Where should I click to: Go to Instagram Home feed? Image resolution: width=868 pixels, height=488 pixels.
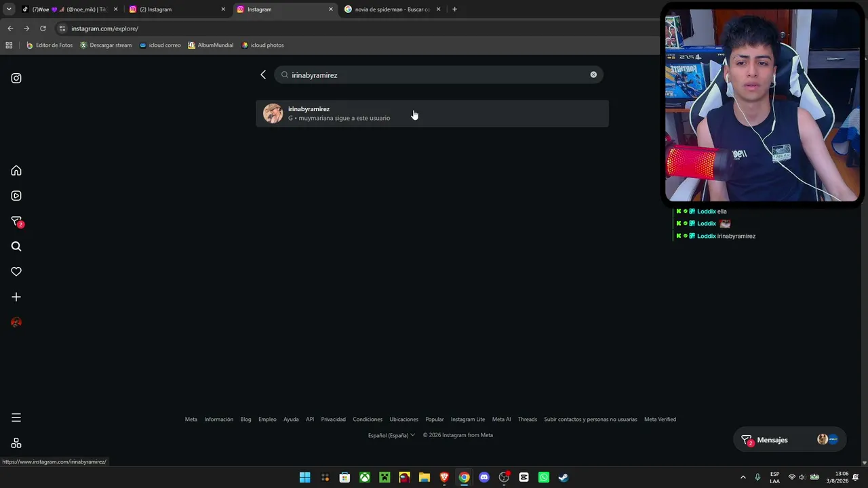coord(16,171)
